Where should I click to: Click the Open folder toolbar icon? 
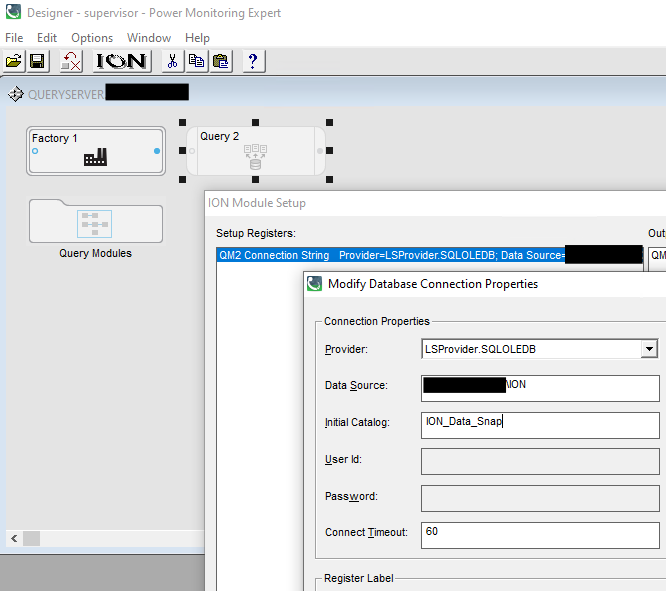coord(14,61)
